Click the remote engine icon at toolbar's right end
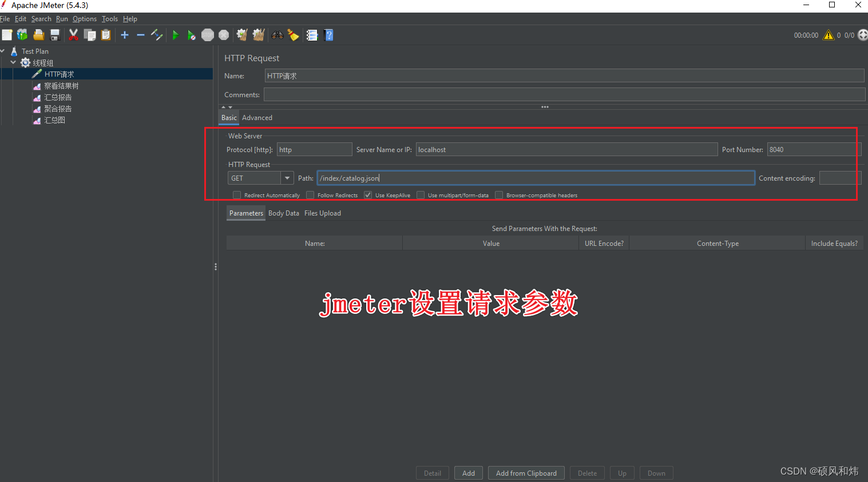This screenshot has height=482, width=868. pyautogui.click(x=862, y=35)
